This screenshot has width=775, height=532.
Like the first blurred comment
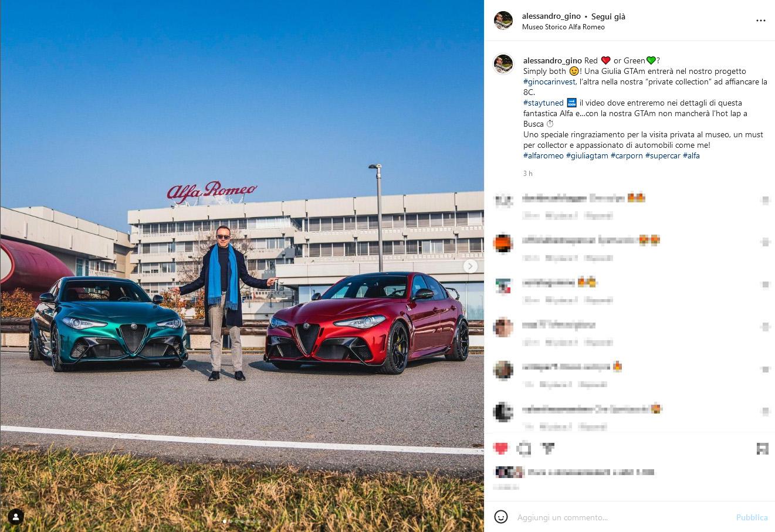(765, 200)
